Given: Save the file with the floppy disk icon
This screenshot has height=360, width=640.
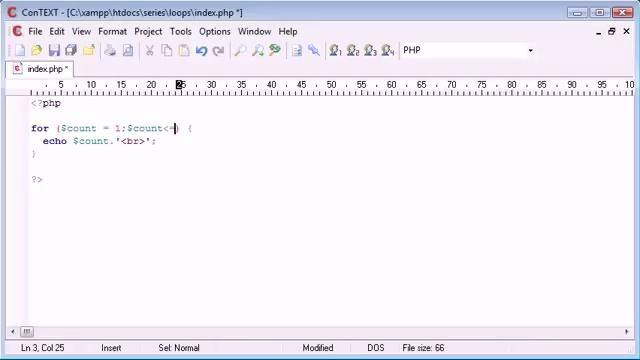Looking at the screenshot, I should (x=54, y=51).
